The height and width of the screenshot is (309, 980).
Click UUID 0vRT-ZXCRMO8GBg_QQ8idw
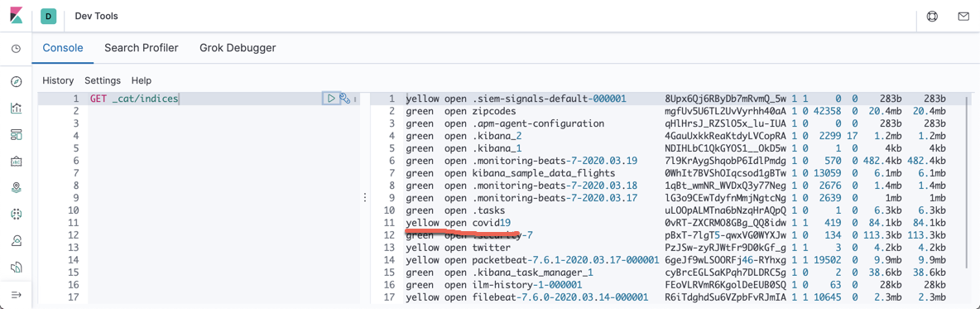(x=726, y=223)
